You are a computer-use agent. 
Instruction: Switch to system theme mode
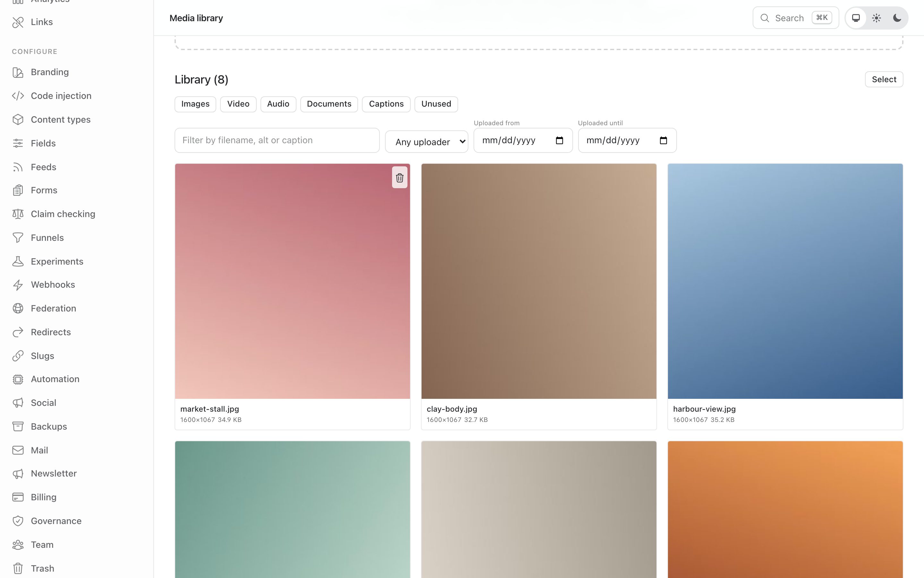coord(856,18)
